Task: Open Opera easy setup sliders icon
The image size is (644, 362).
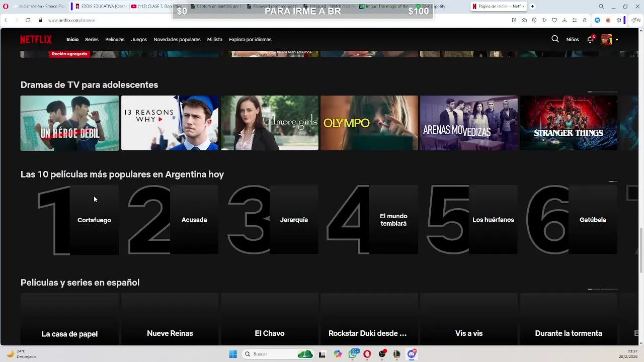Action: [x=575, y=20]
